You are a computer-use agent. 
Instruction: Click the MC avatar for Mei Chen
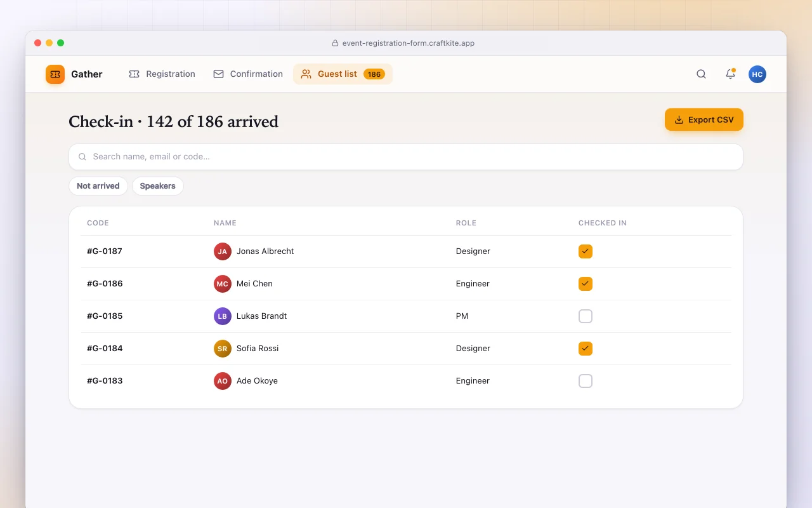pos(223,284)
